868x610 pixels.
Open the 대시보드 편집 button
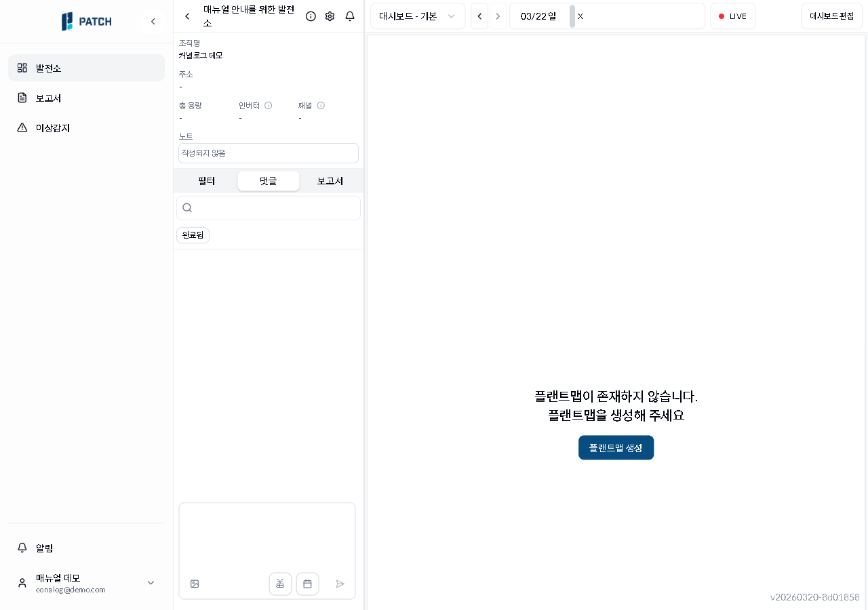[832, 16]
